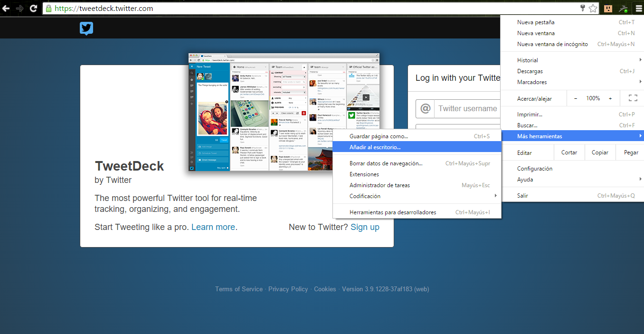Open the Privacy Policy link
The height and width of the screenshot is (334, 644).
point(288,289)
